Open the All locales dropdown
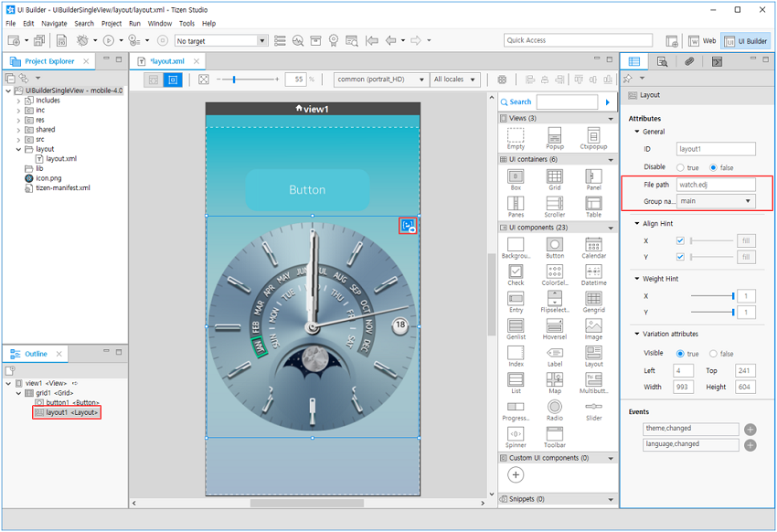 [455, 80]
